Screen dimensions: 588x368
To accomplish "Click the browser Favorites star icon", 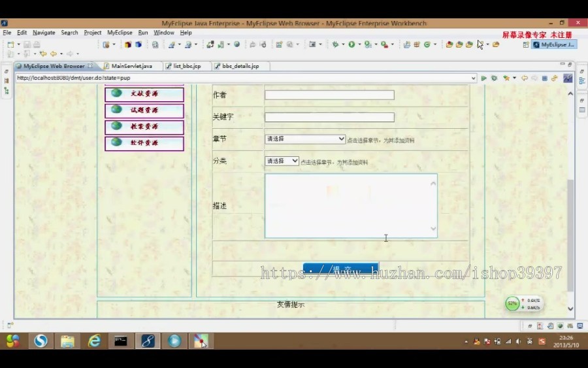I will (x=506, y=78).
